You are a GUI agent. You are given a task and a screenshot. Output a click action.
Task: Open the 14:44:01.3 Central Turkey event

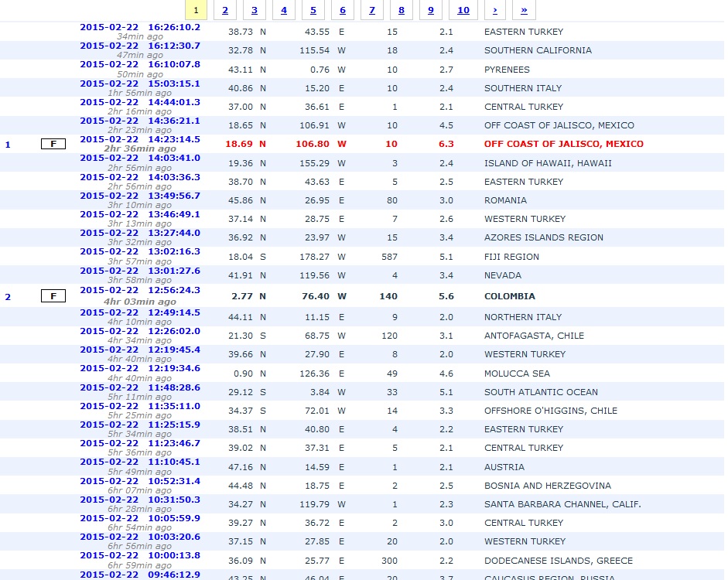140,103
